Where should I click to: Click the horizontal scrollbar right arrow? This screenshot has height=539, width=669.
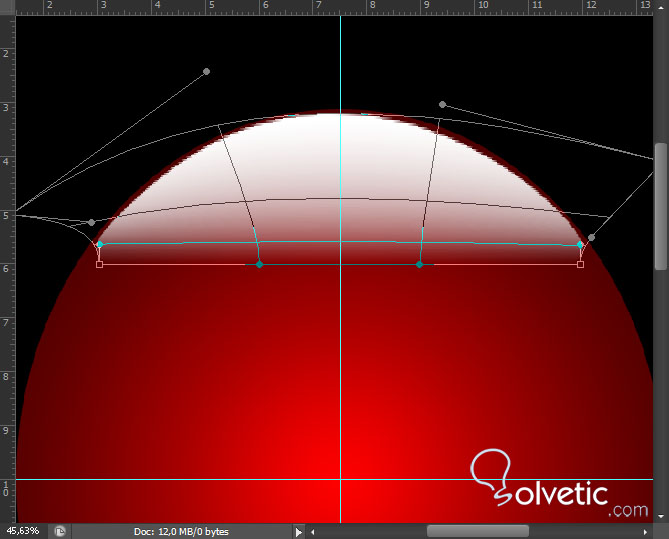645,532
